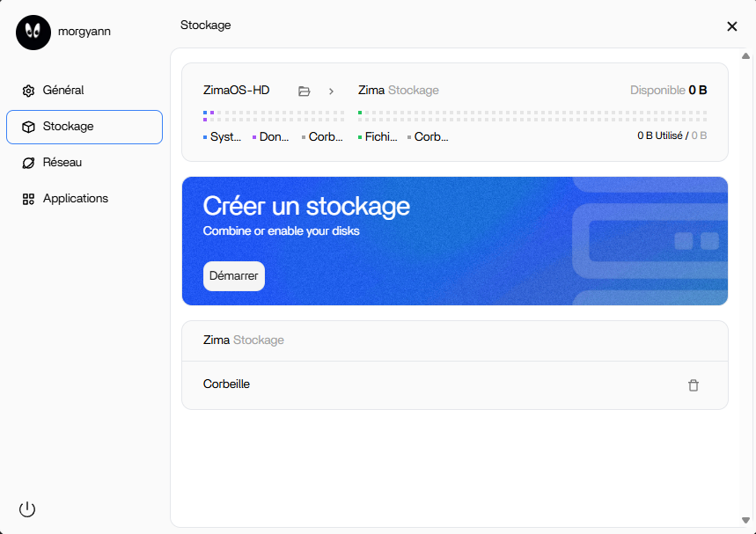This screenshot has width=756, height=534.
Task: Click the scrollbar up arrow
Action: pyautogui.click(x=745, y=56)
